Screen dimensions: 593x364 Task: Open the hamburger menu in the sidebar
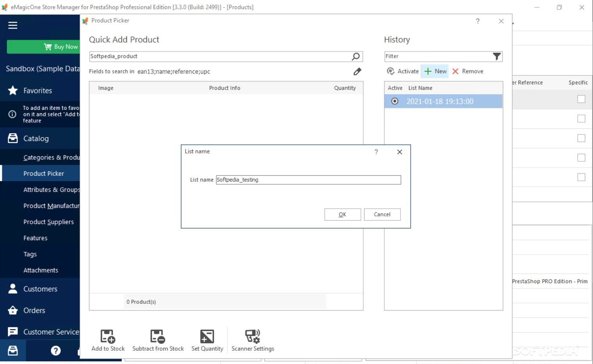[x=13, y=25]
